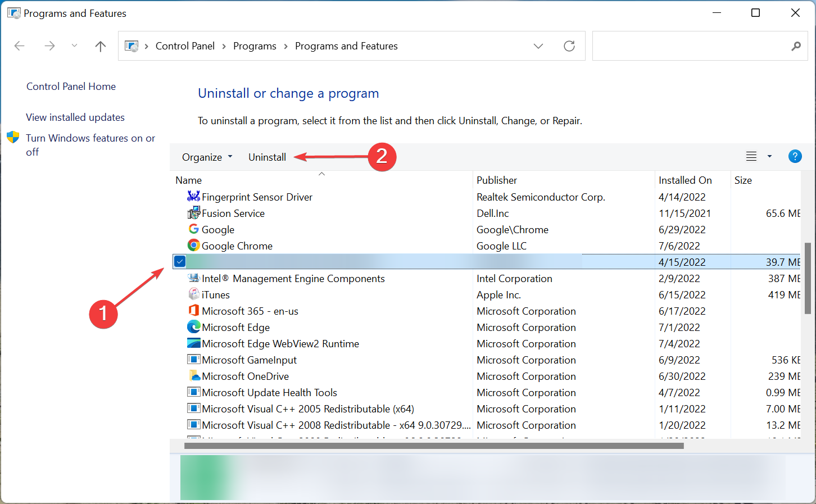This screenshot has height=504, width=816.
Task: Go forward using the Forward arrow
Action: pyautogui.click(x=49, y=46)
